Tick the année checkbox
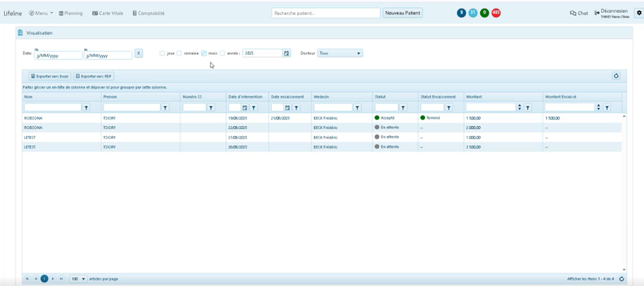The width and height of the screenshot is (644, 286). click(x=222, y=53)
